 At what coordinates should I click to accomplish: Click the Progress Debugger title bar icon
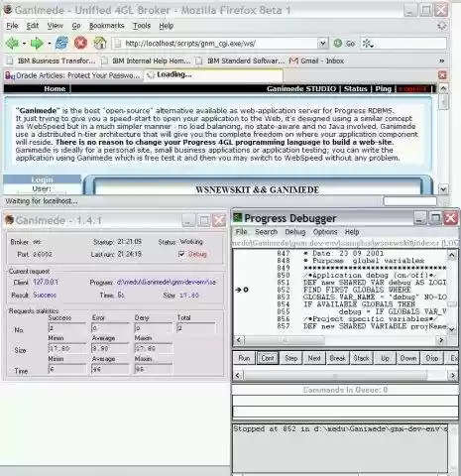(238, 218)
